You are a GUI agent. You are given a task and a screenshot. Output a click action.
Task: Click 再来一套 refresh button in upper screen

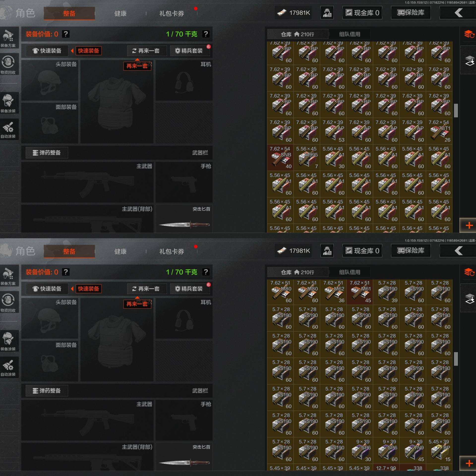(147, 51)
